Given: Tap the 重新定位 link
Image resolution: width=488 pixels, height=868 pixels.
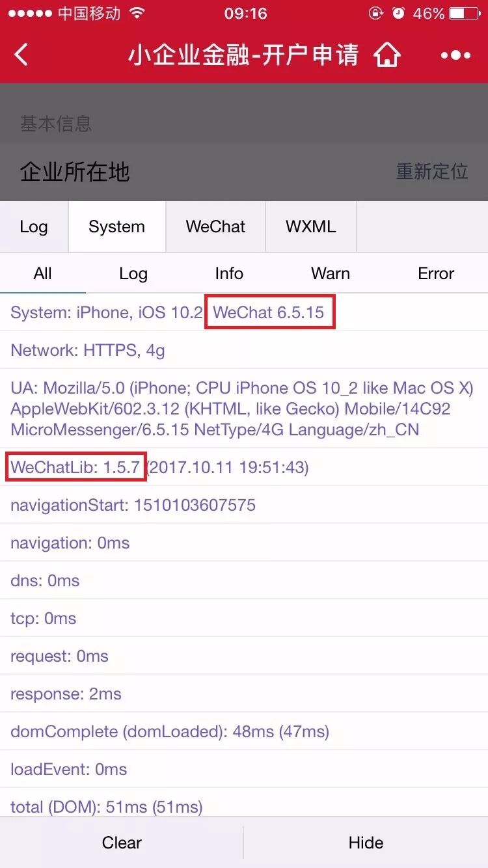Looking at the screenshot, I should [x=432, y=171].
